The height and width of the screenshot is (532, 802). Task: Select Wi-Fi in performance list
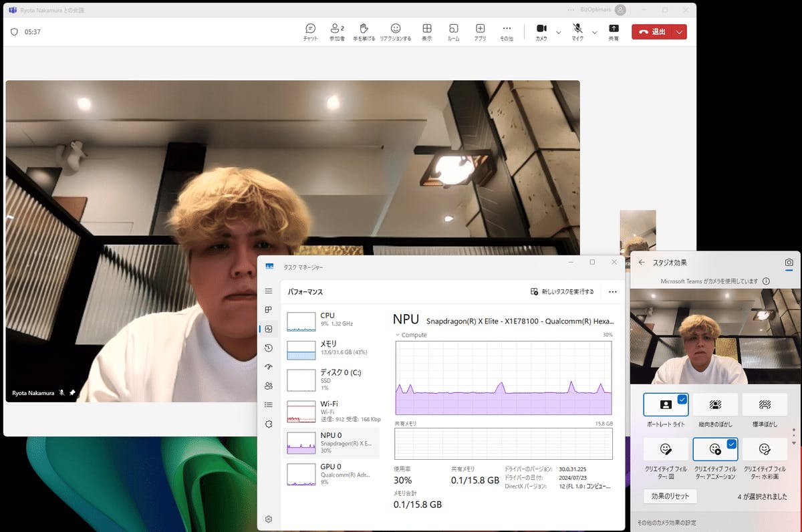332,411
